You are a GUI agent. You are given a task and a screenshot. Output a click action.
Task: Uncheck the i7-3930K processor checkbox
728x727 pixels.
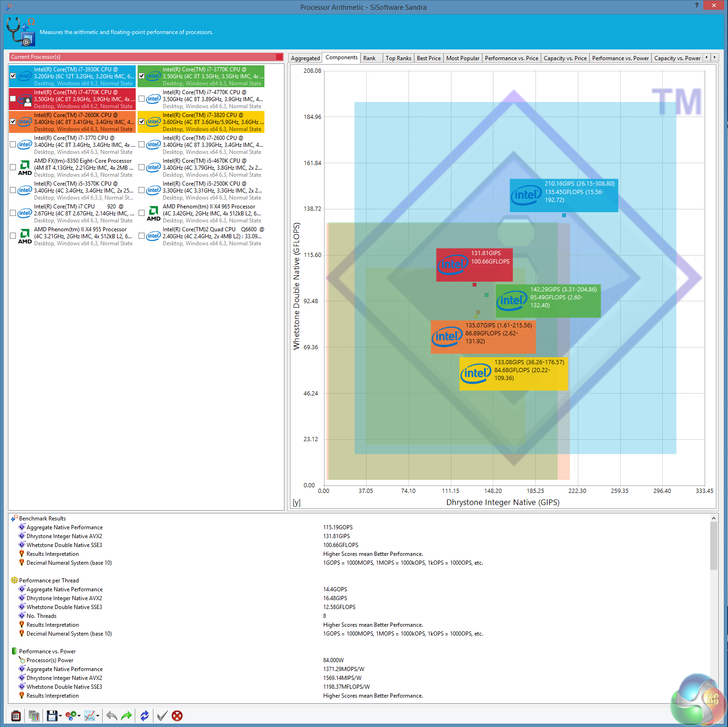tap(13, 76)
